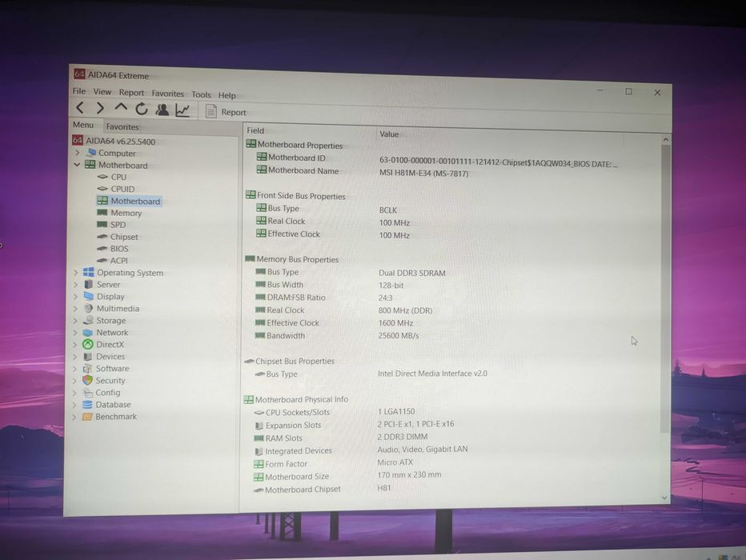Click the scrollbar up arrow
Image resolution: width=746 pixels, height=560 pixels.
pos(666,140)
